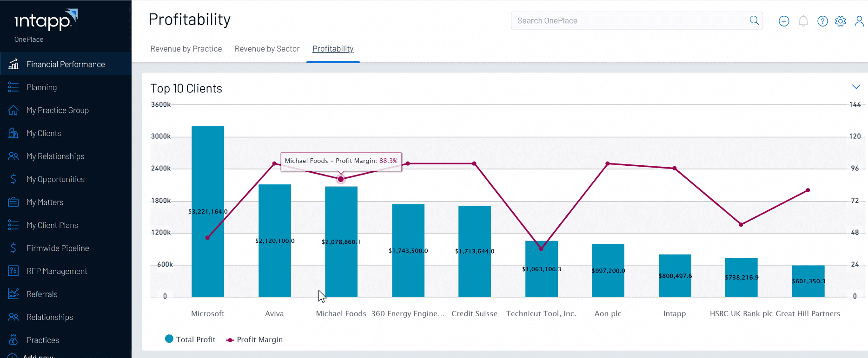Image resolution: width=868 pixels, height=358 pixels.
Task: Toggle Profit Margin legend series
Action: tap(254, 339)
